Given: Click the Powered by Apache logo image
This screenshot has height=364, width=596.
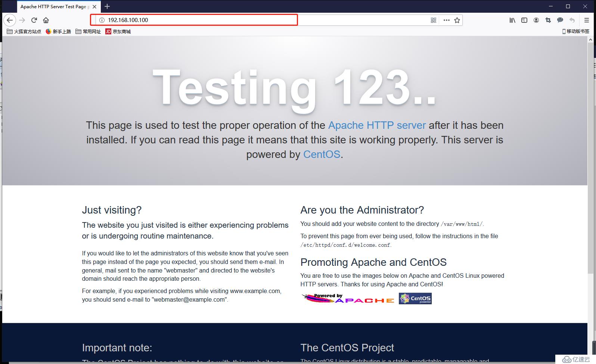Looking at the screenshot, I should (348, 298).
